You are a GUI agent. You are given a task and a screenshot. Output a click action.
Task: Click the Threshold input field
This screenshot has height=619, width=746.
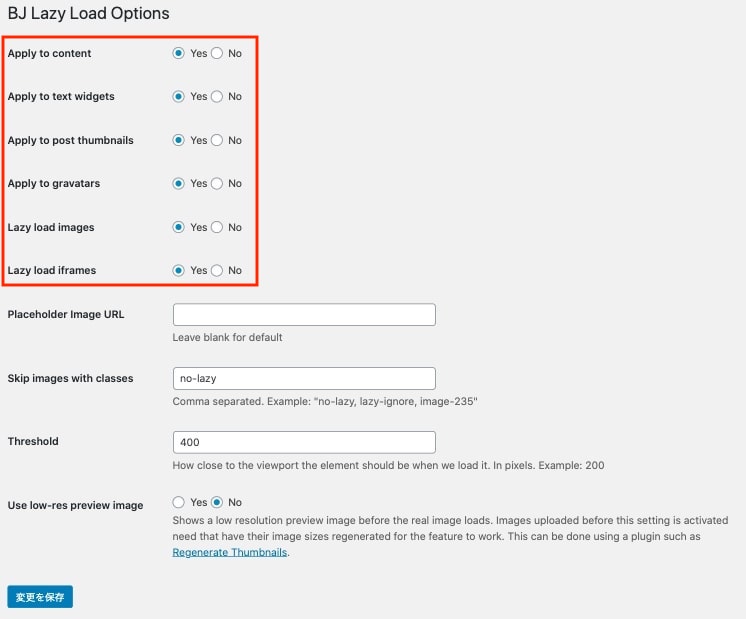pos(304,442)
